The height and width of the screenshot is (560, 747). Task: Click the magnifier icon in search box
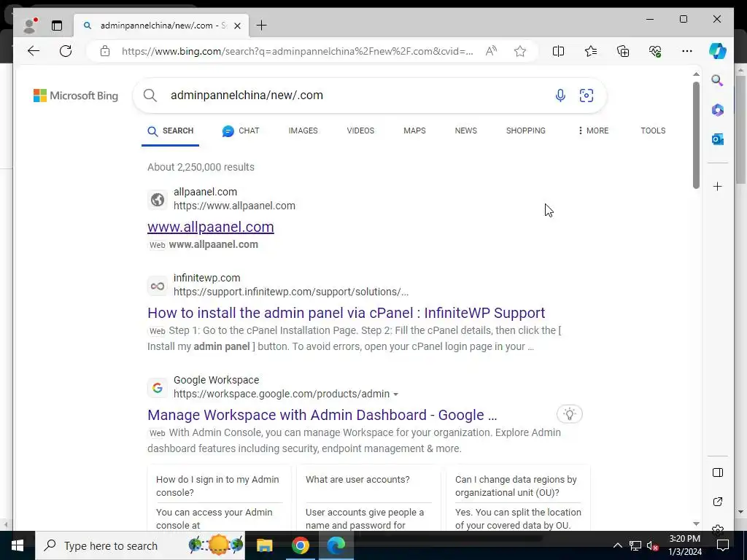click(x=150, y=96)
